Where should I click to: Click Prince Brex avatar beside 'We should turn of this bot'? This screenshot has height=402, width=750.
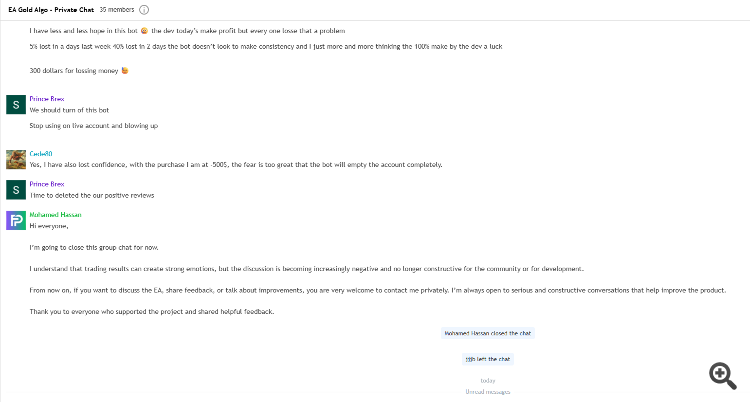click(15, 105)
